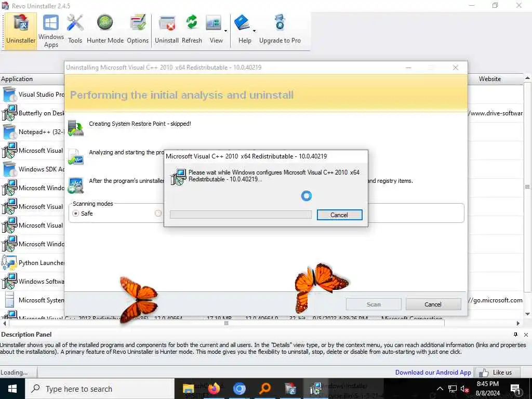
Task: Open Firefox from the taskbar
Action: click(x=214, y=389)
